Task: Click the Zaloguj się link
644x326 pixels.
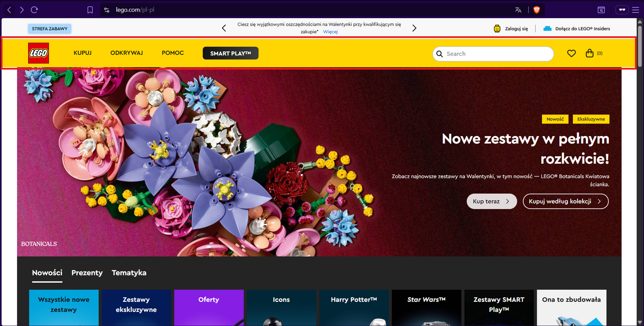Action: (x=517, y=29)
